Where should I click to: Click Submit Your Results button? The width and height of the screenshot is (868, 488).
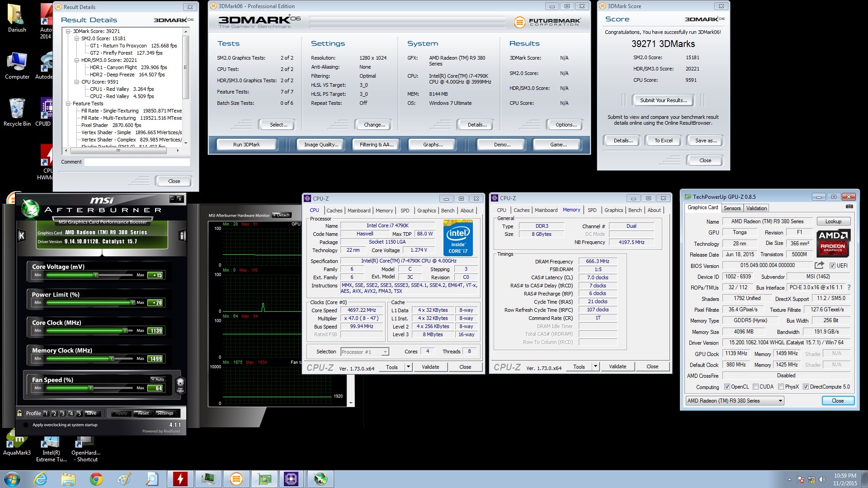pyautogui.click(x=663, y=100)
